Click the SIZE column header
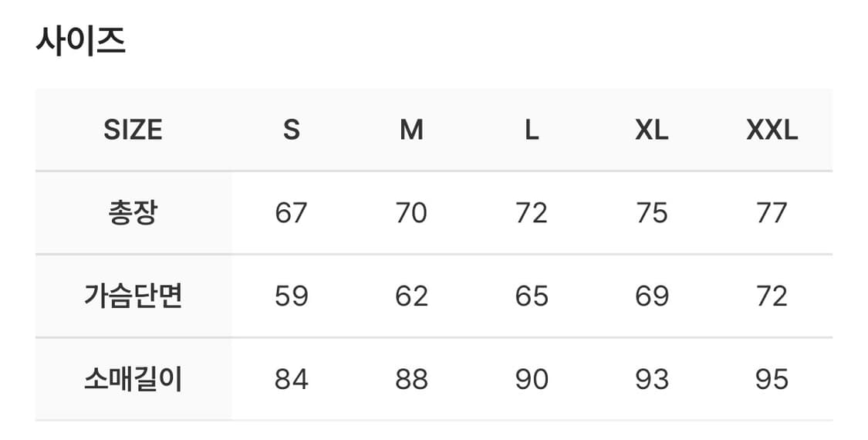 [133, 130]
